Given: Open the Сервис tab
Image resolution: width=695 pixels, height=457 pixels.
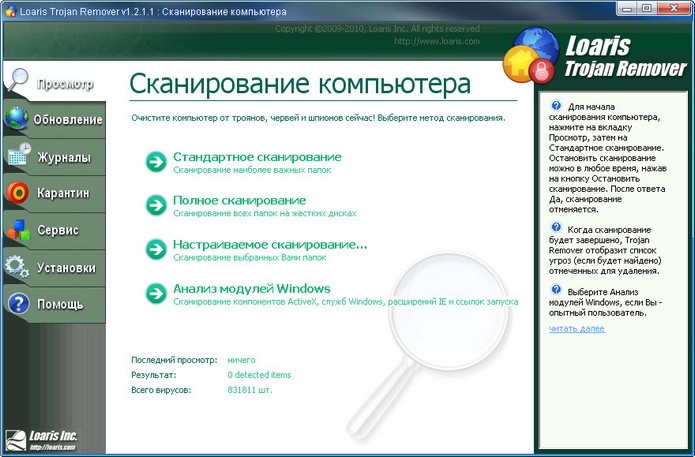Looking at the screenshot, I should pos(55,230).
